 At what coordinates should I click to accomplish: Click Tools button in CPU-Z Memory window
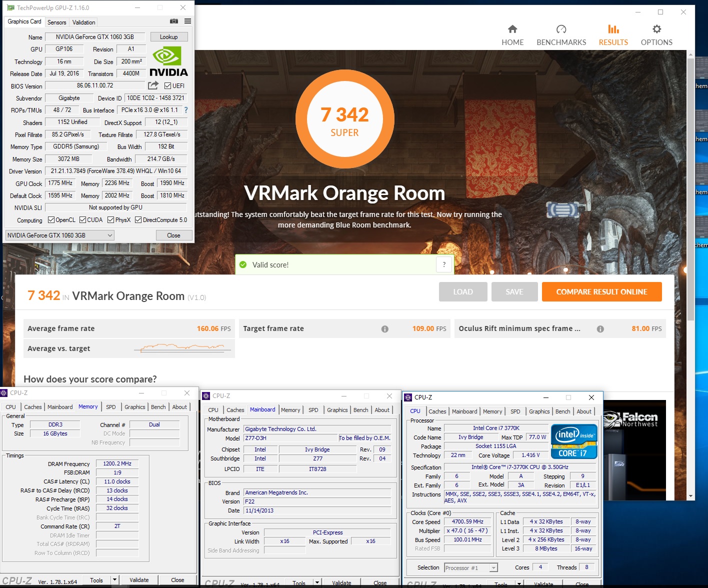tap(96, 580)
